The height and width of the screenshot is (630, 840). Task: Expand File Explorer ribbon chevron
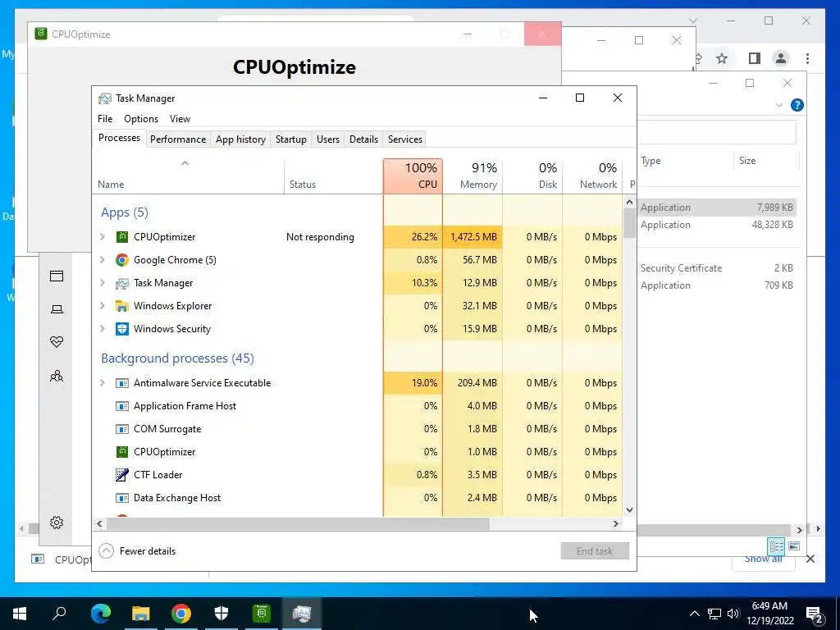click(779, 105)
